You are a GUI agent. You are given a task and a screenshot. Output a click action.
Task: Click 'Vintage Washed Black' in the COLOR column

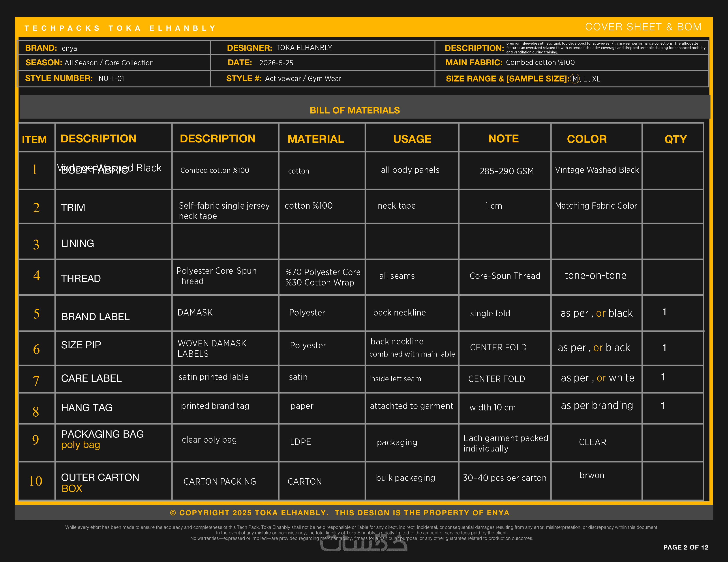[x=597, y=170]
